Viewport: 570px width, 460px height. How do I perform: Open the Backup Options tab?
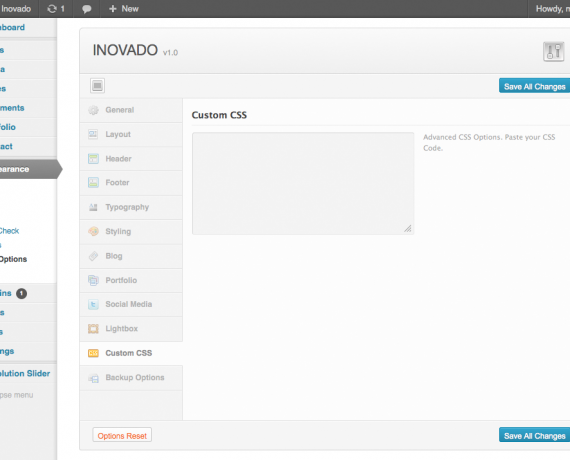[x=131, y=378]
